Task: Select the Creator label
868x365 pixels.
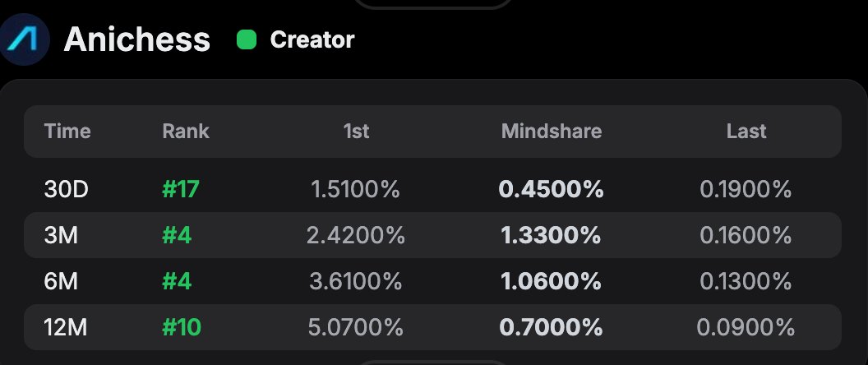Action: click(312, 39)
